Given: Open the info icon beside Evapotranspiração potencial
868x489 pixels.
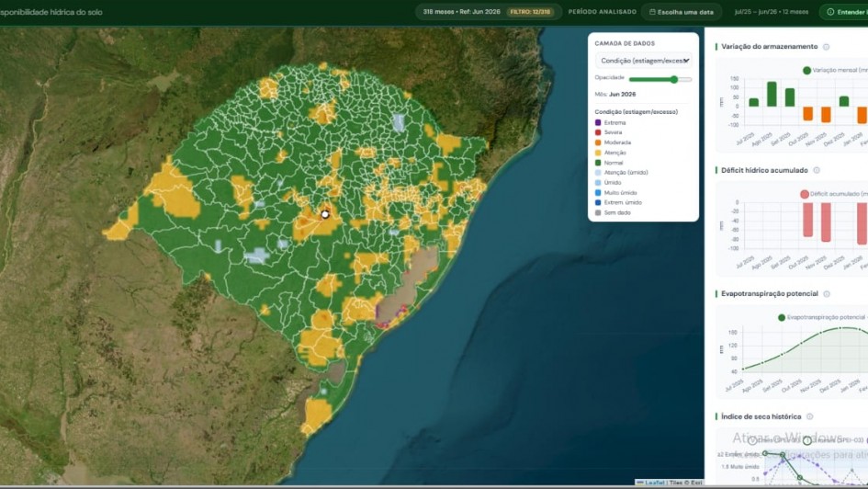Looking at the screenshot, I should tap(827, 294).
